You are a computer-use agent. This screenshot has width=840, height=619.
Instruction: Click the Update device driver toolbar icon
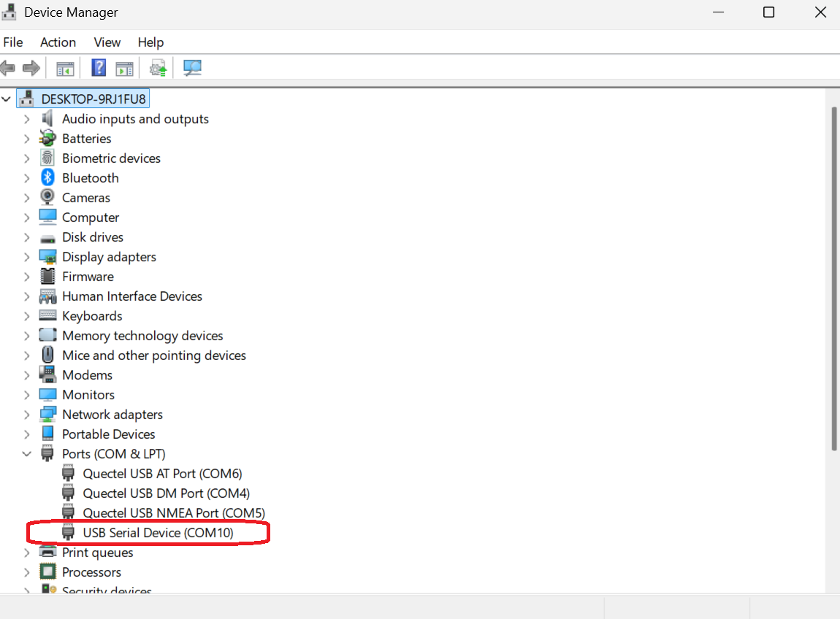(158, 69)
